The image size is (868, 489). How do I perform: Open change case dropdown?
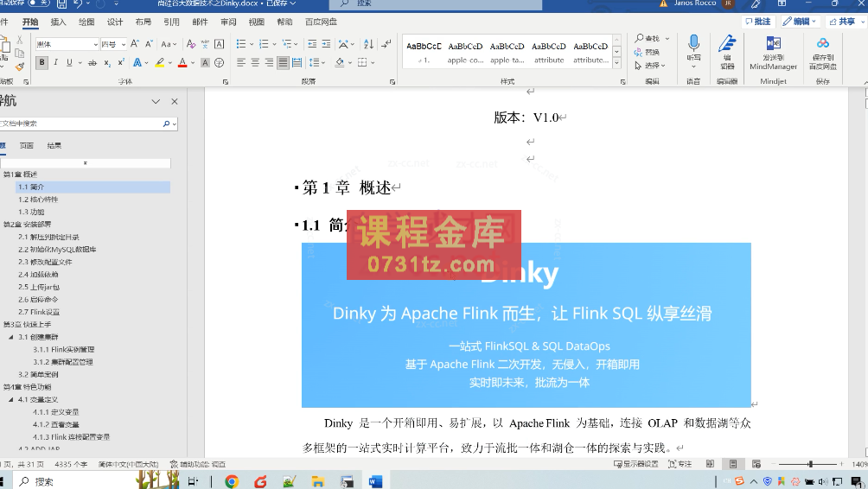(x=169, y=44)
